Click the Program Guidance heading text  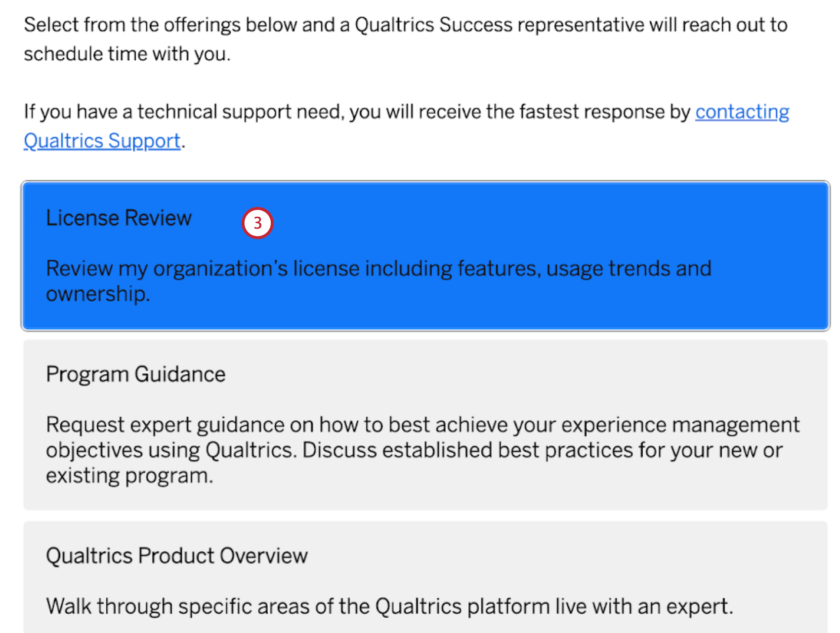(135, 374)
